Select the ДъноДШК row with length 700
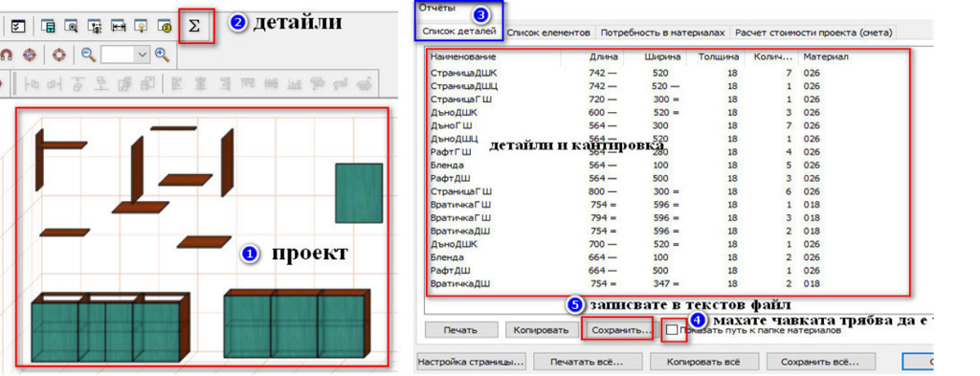Viewport: 980px width, 376px height. (x=667, y=244)
